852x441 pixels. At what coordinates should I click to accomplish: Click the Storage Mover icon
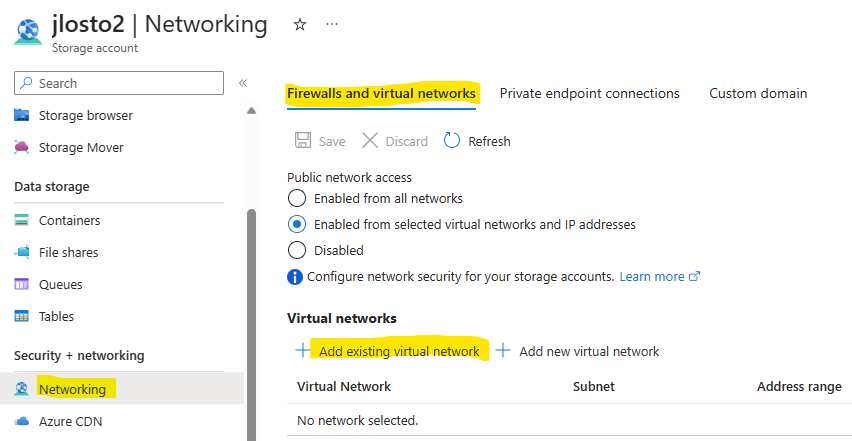click(21, 147)
